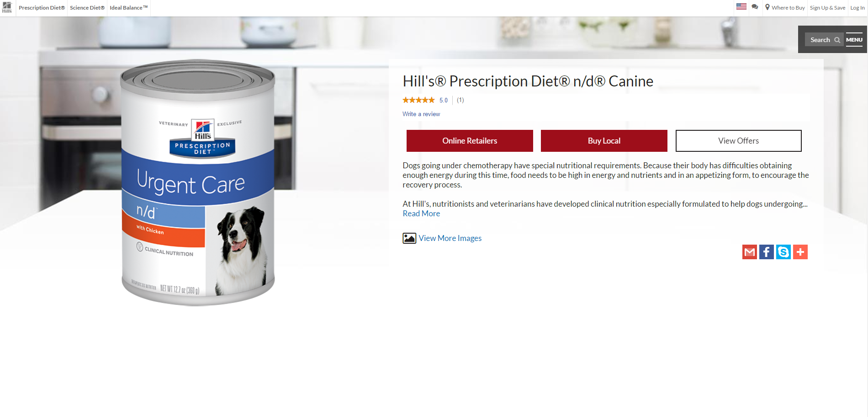Click the Hill's logo icon

click(x=7, y=7)
